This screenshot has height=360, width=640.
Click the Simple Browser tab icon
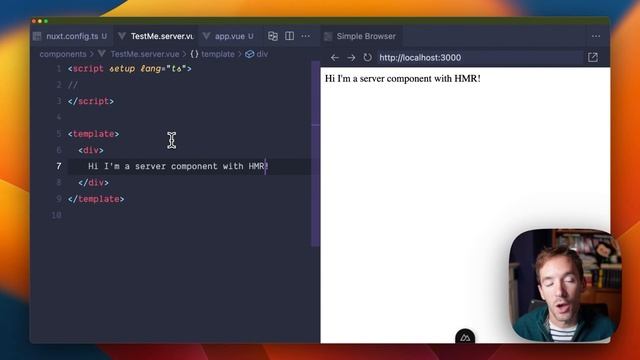pos(328,36)
